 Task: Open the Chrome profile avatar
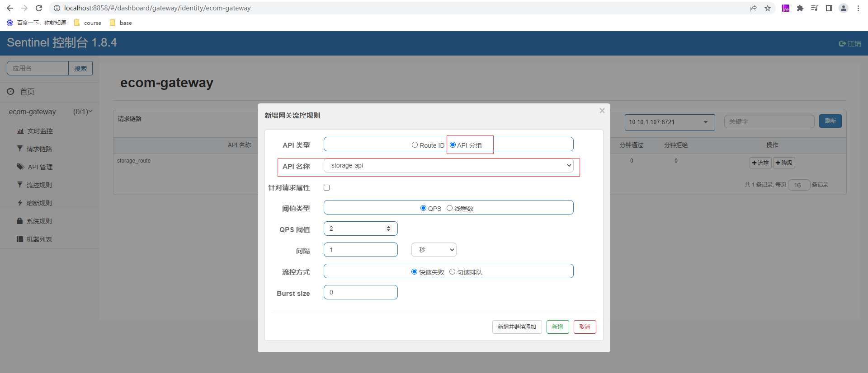pos(844,8)
